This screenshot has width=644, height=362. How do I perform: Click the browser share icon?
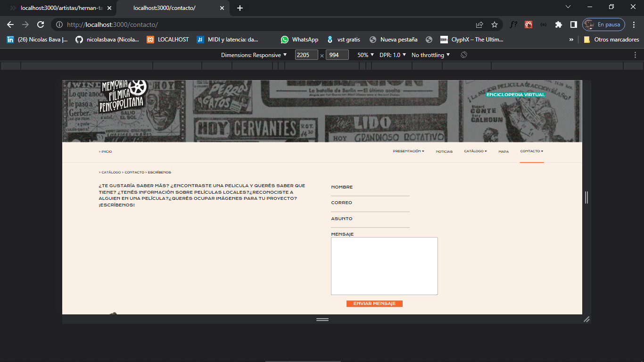[x=479, y=25]
